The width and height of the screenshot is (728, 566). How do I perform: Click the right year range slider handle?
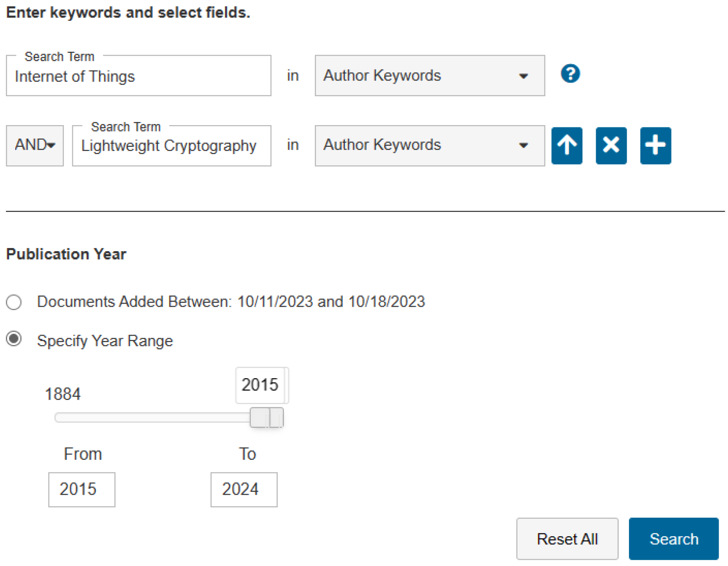point(277,417)
